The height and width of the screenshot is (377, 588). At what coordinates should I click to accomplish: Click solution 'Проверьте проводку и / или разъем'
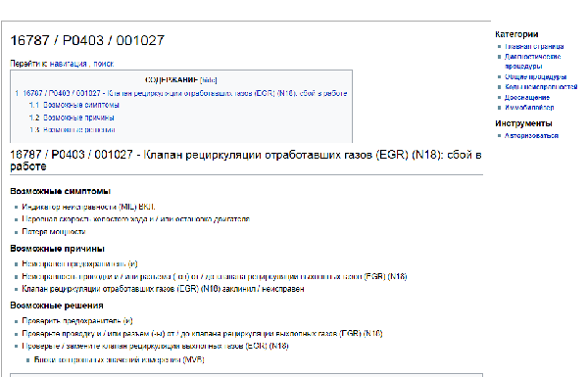tap(202, 334)
